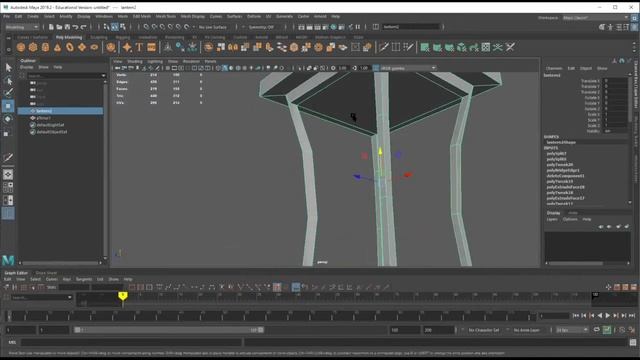The width and height of the screenshot is (640, 360).
Task: Click the Play forwards button
Action: coord(608,316)
